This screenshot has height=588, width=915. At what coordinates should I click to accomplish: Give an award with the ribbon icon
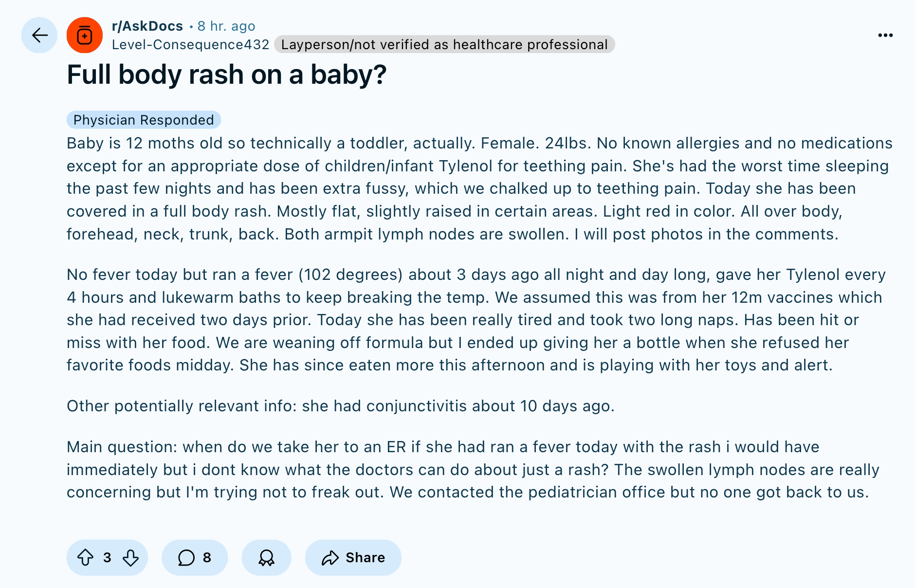click(x=266, y=557)
